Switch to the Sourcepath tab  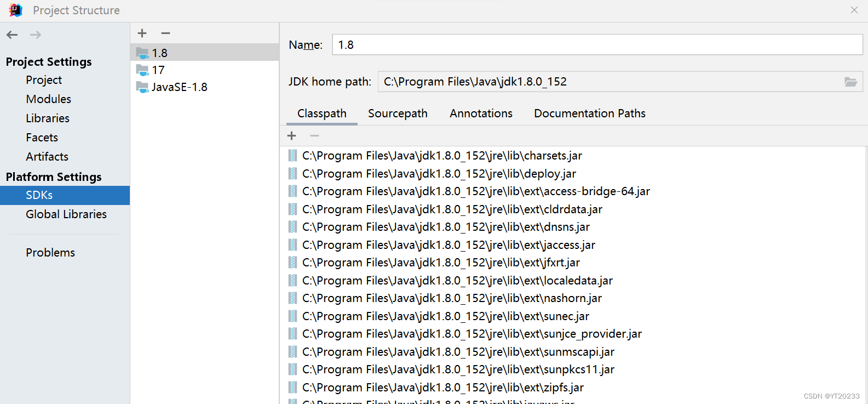398,113
